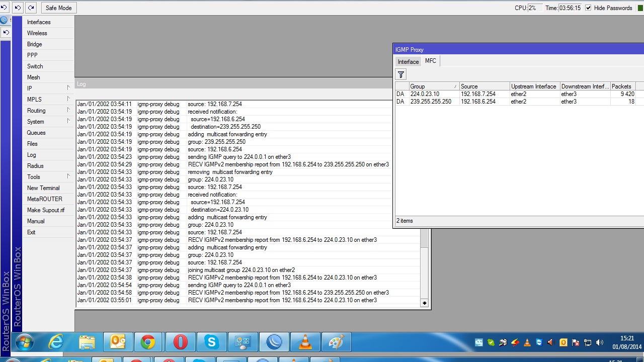Image resolution: width=644 pixels, height=362 pixels.
Task: Switch to Google Chrome on taskbar
Action: (x=148, y=342)
